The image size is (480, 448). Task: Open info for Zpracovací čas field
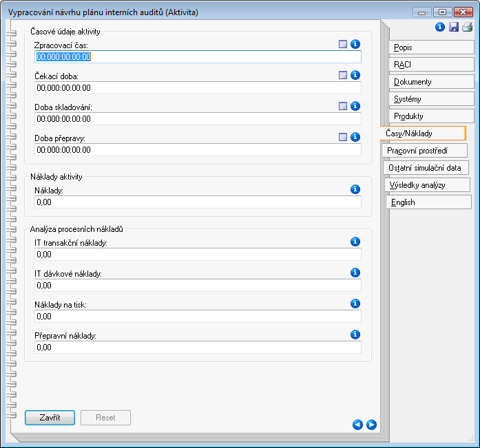click(x=355, y=44)
